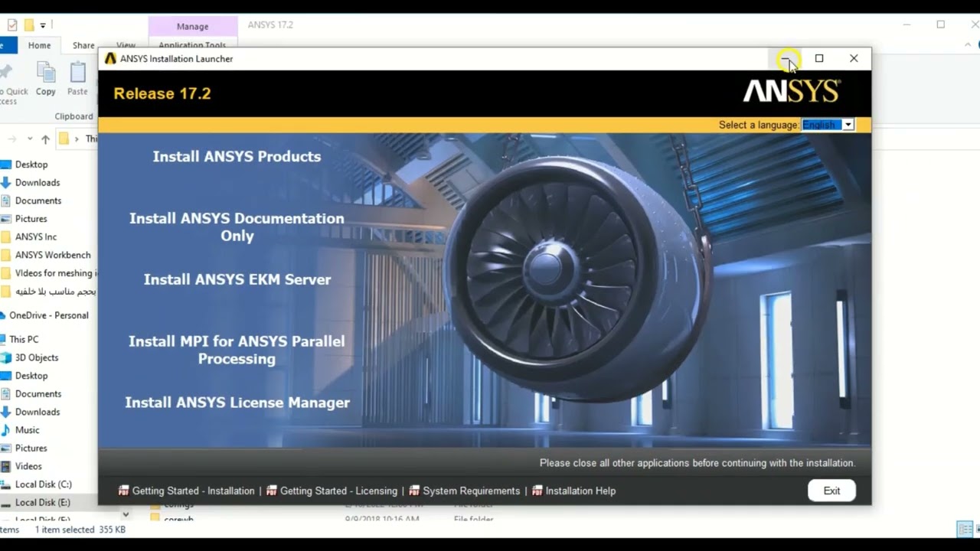
Task: Choose Install ANSYS Documentation Only
Action: pyautogui.click(x=237, y=227)
